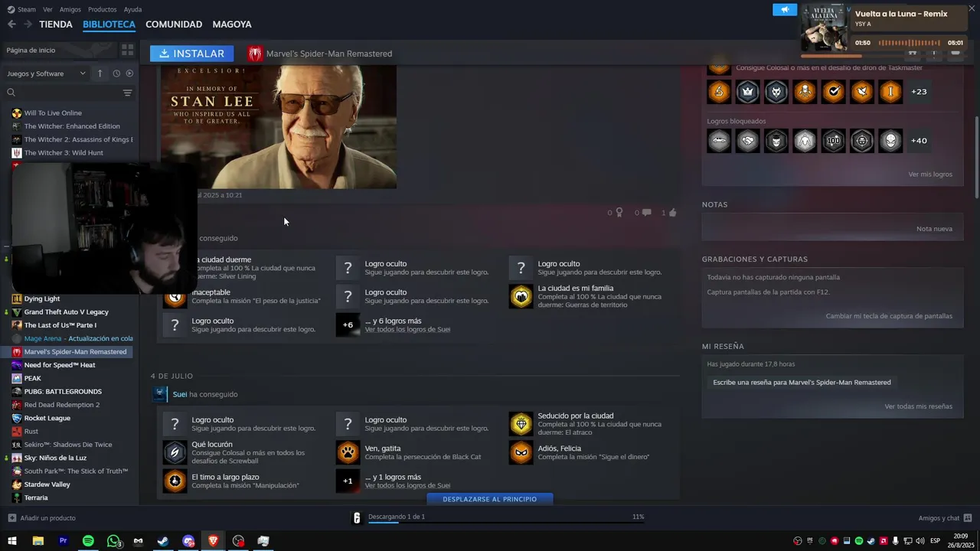Open WhatsApp from the taskbar
This screenshot has width=980, height=551.
pos(113,541)
